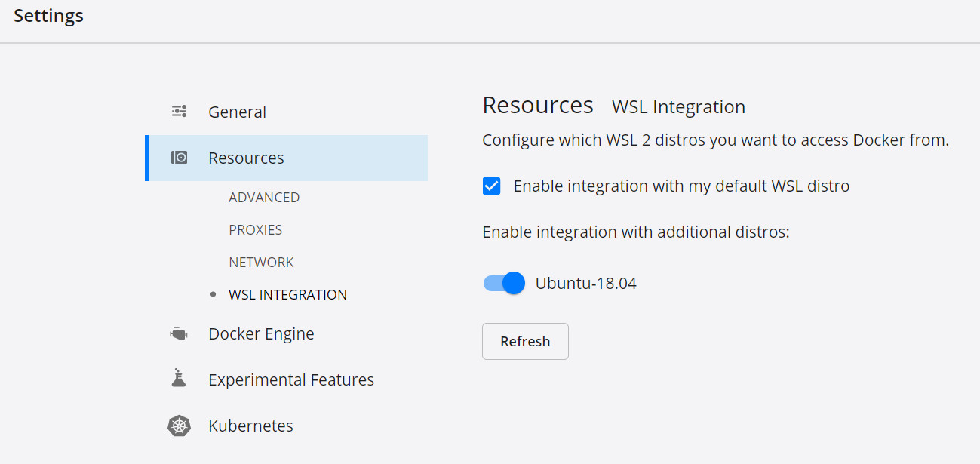Viewport: 980px width, 464px height.
Task: Uncheck default WSL distro integration checkbox
Action: click(x=492, y=186)
